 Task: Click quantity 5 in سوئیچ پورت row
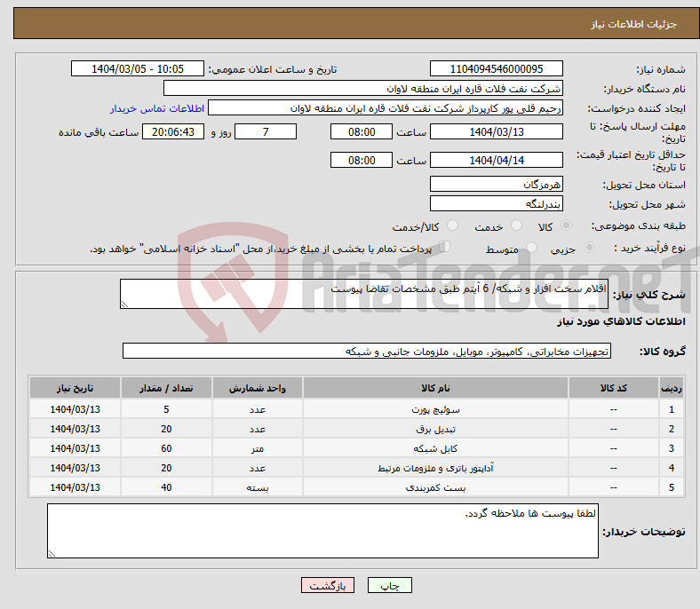(x=166, y=409)
